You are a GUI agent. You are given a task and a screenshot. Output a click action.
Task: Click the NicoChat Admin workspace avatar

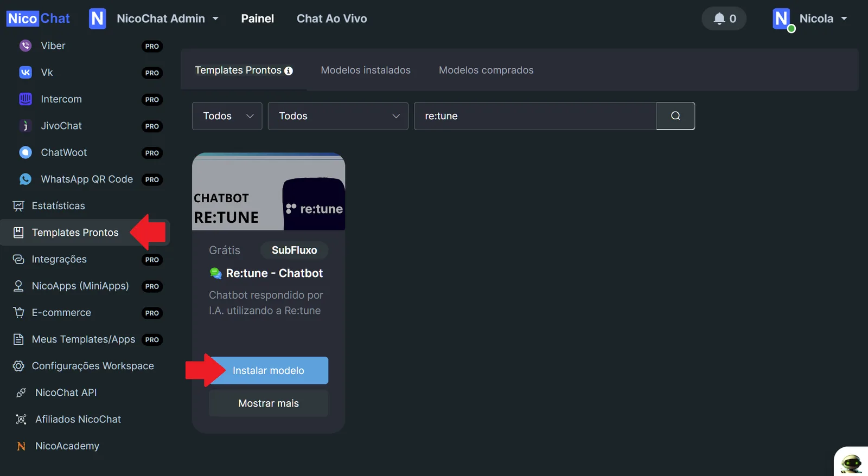click(98, 18)
